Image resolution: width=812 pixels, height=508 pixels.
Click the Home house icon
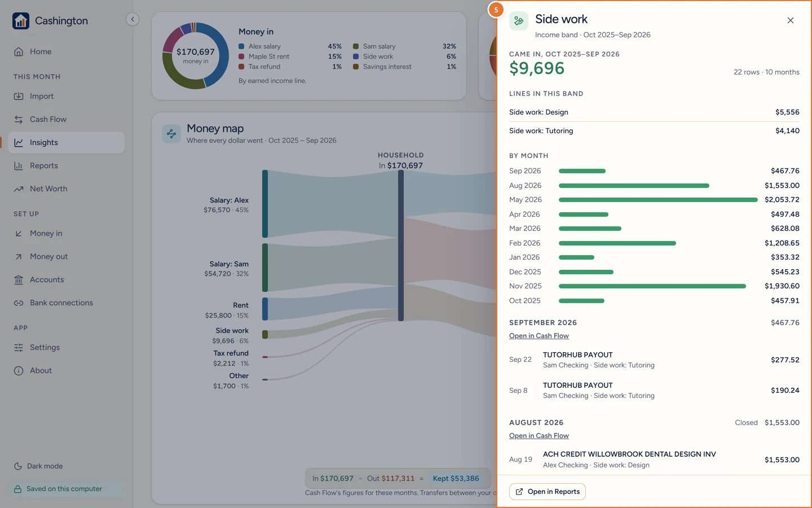[19, 52]
